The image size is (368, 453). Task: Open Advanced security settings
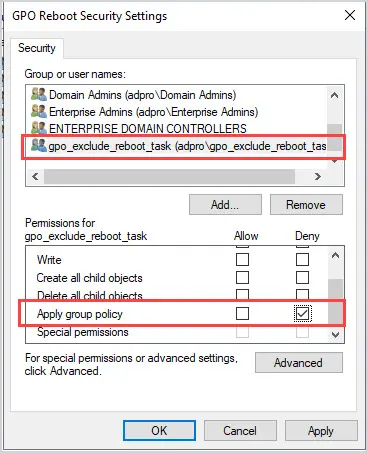tap(299, 362)
